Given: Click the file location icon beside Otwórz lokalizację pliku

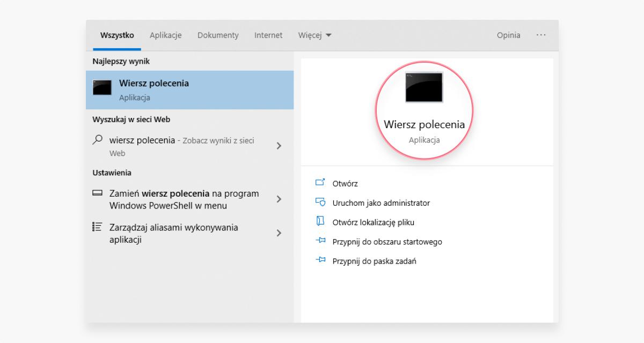Looking at the screenshot, I should pos(320,222).
